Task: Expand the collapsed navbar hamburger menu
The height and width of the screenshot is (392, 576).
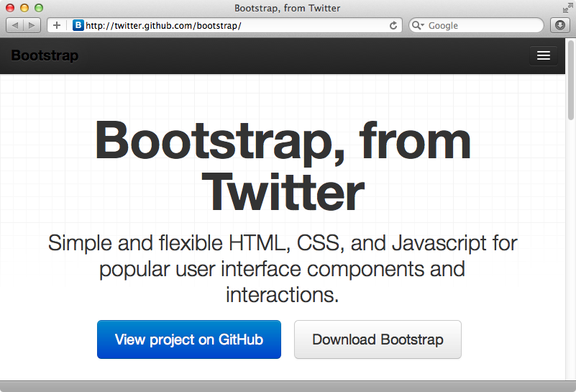Action: click(544, 55)
